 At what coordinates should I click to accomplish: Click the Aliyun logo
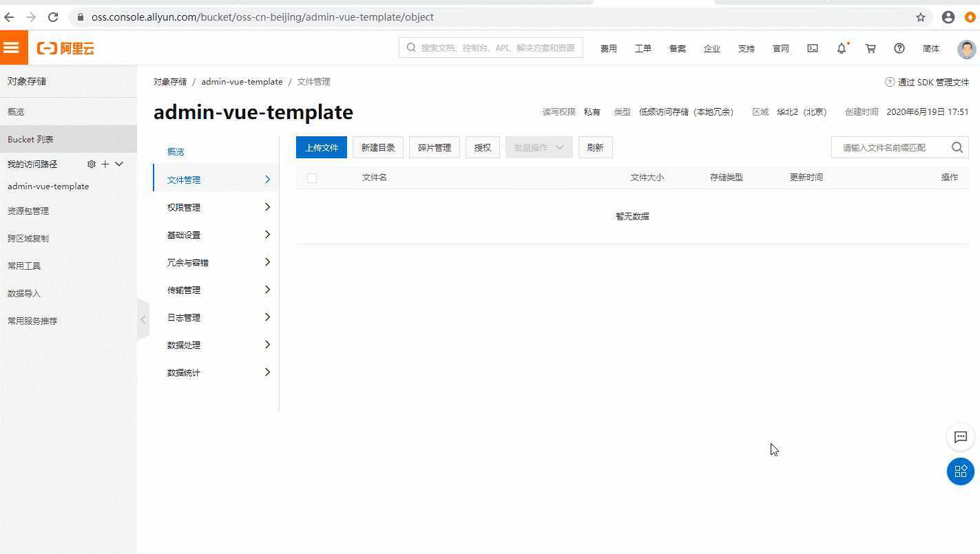click(65, 48)
